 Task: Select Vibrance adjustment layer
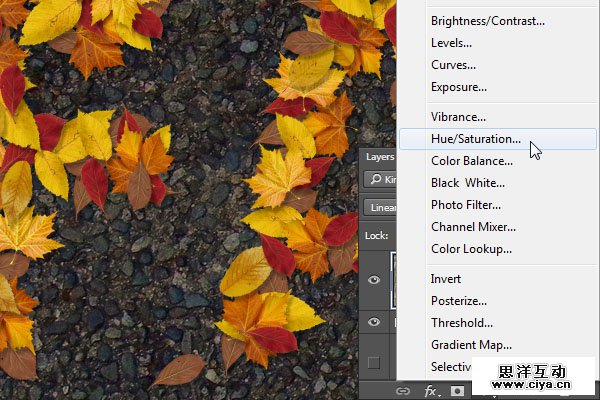tap(458, 117)
